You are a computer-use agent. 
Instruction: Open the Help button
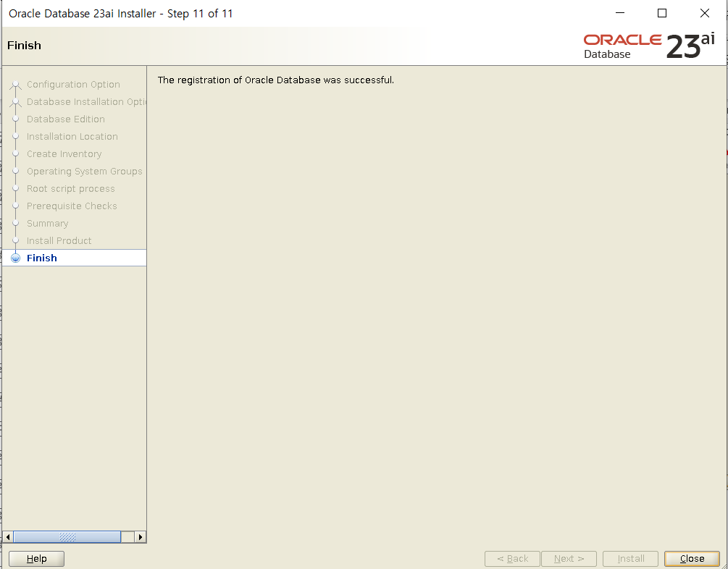pyautogui.click(x=36, y=558)
